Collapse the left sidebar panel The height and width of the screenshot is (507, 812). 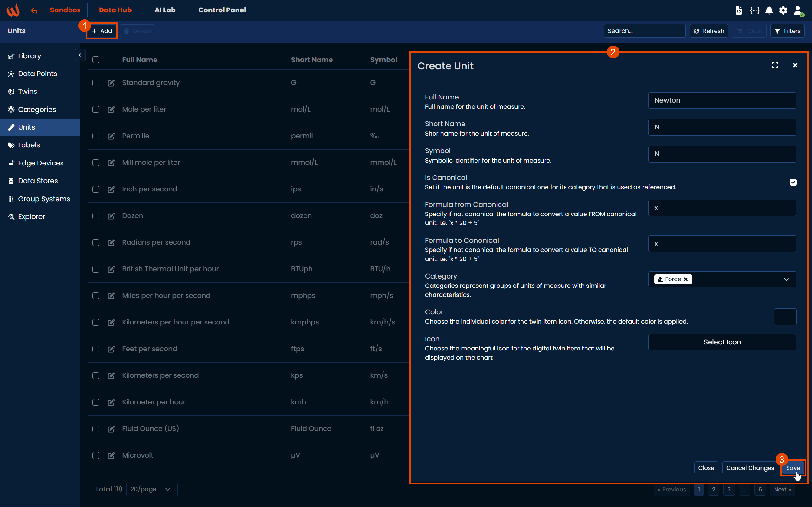tap(80, 55)
